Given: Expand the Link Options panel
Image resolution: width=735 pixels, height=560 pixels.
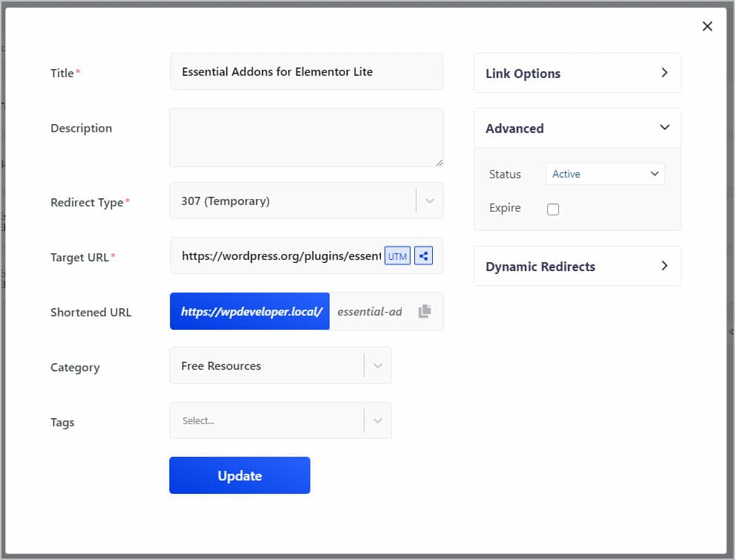Looking at the screenshot, I should pyautogui.click(x=577, y=74).
